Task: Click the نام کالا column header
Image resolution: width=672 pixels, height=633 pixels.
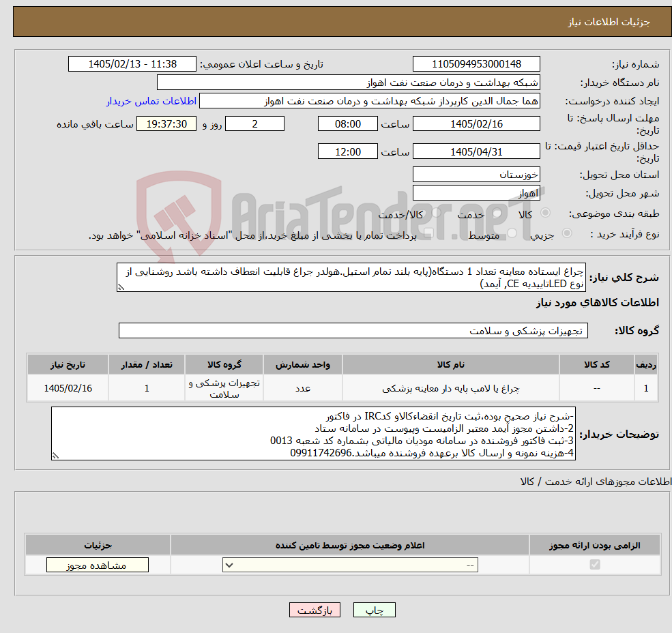Action: coord(450,364)
